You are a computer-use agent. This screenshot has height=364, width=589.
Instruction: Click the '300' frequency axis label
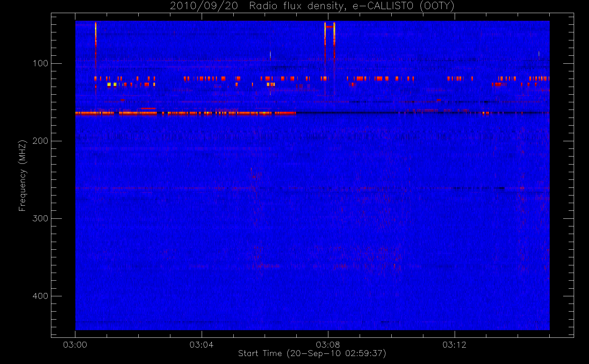[40, 218]
